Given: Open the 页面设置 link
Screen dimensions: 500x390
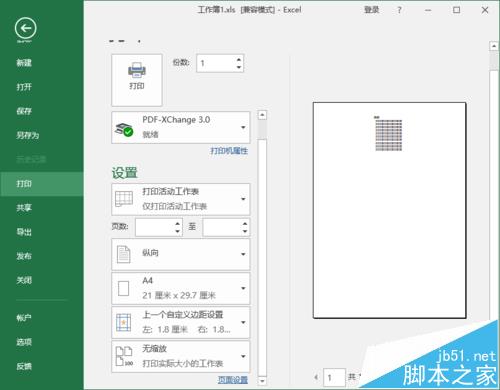Looking at the screenshot, I should [x=233, y=380].
